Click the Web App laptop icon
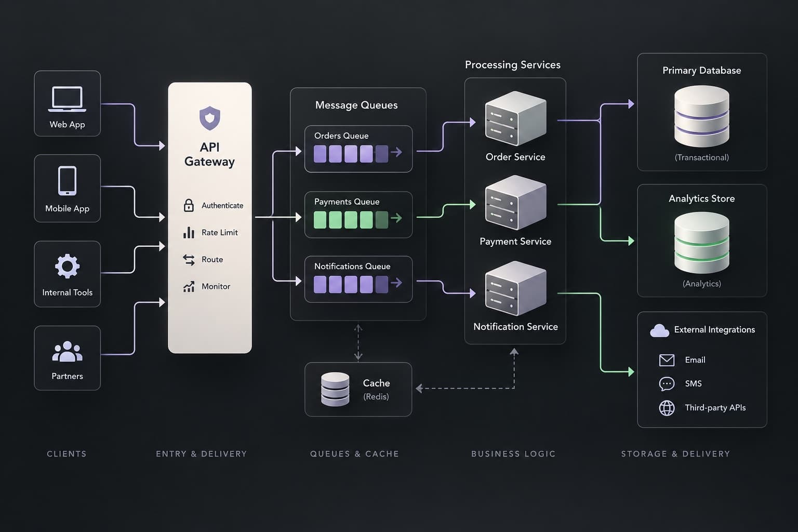The image size is (798, 532). (x=67, y=99)
